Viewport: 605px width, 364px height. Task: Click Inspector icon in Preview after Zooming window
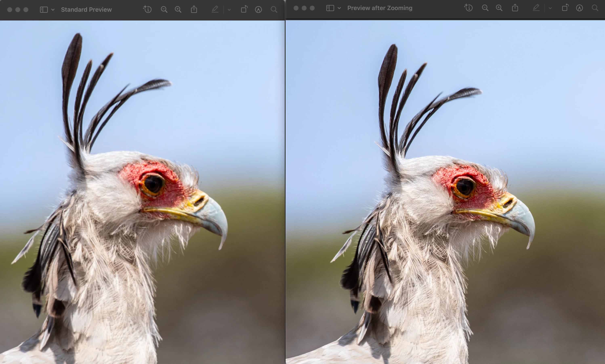coord(468,8)
